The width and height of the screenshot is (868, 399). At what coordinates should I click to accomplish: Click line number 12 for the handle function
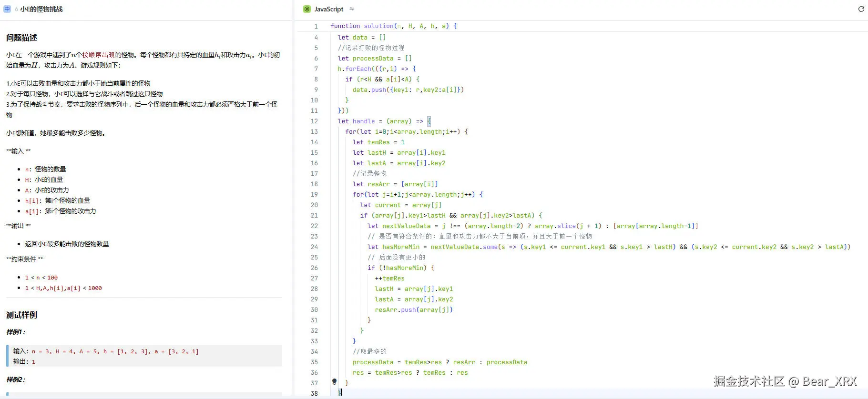click(314, 121)
